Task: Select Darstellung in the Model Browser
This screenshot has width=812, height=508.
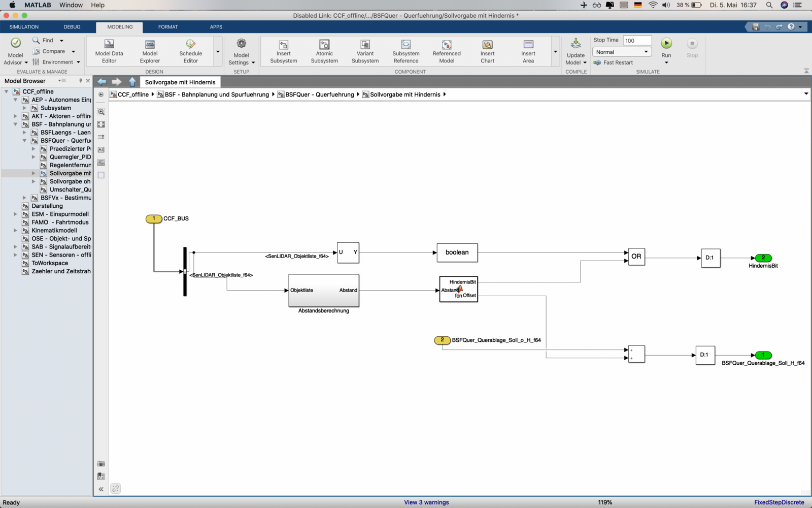Action: click(47, 206)
